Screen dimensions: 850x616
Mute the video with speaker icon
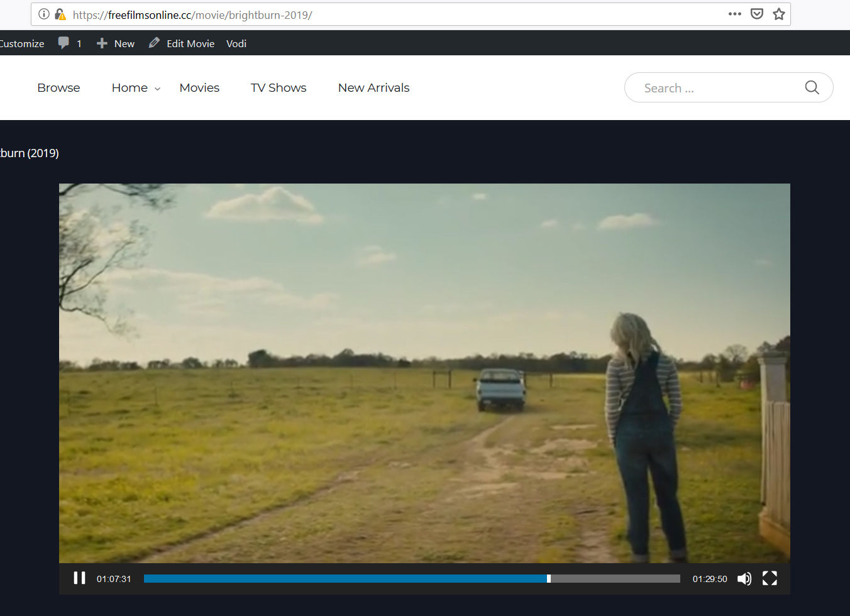pyautogui.click(x=744, y=579)
